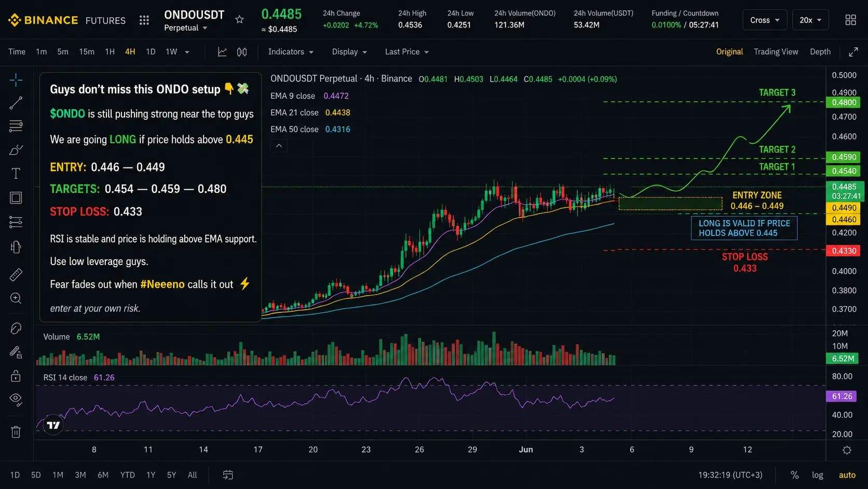Open the go-to-date calendar icon
Viewport: 868px width, 489px height.
(228, 475)
